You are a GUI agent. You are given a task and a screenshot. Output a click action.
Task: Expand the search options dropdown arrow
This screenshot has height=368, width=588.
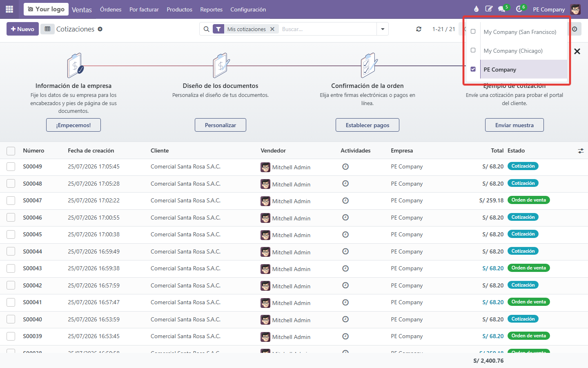click(x=383, y=29)
